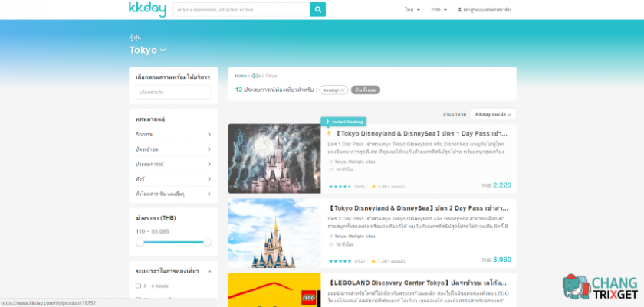The height and width of the screenshot is (307, 644).
Task: Click the location pin icon on 1 Day Pass
Action: pos(331,162)
